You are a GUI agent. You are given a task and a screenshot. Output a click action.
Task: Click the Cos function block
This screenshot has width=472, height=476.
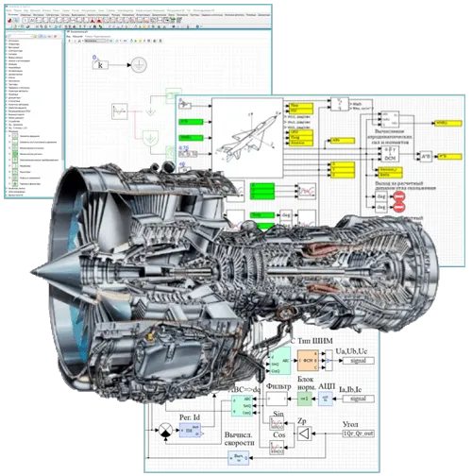click(x=277, y=448)
